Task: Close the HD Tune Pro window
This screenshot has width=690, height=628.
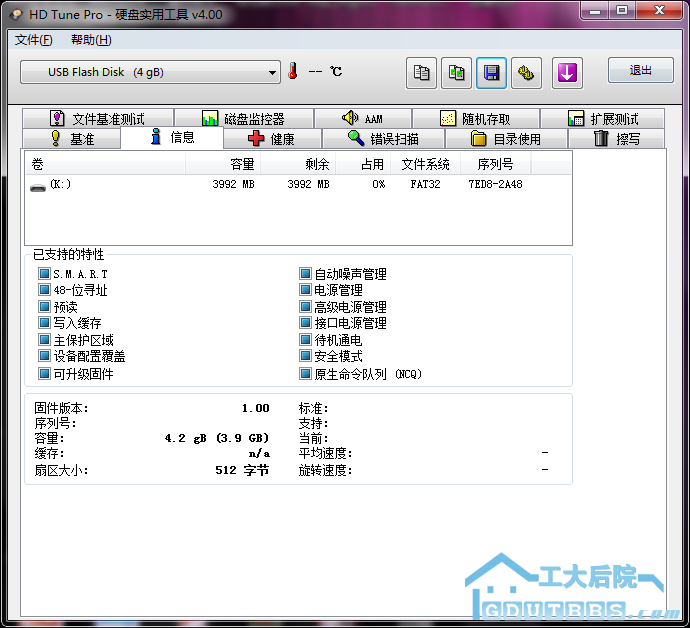Action: click(x=659, y=11)
